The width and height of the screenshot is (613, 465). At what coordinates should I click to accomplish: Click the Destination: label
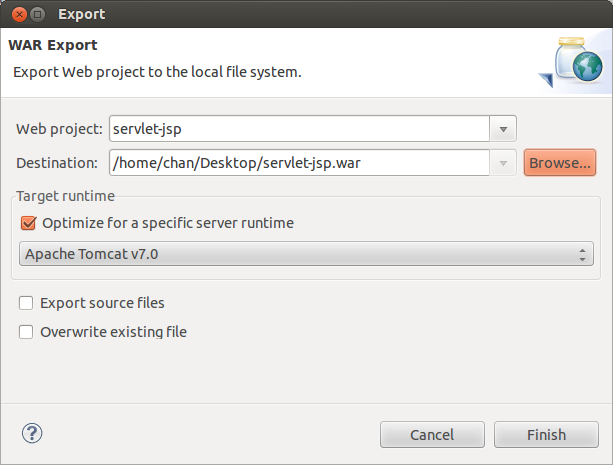pos(57,163)
